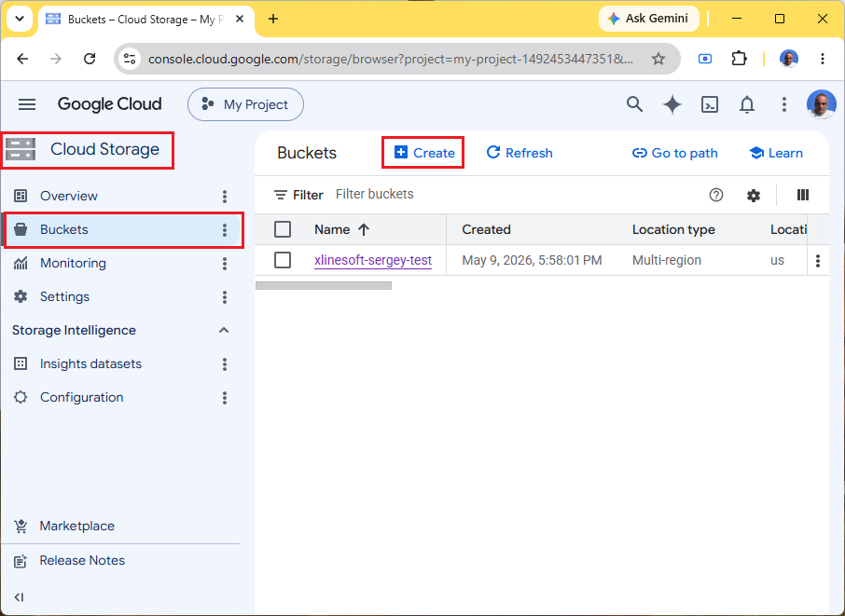845x616 pixels.
Task: Open My Project selector dropdown
Action: click(245, 104)
